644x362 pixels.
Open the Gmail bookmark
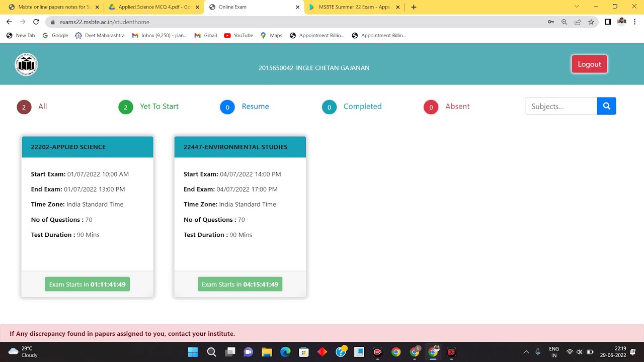click(206, 35)
